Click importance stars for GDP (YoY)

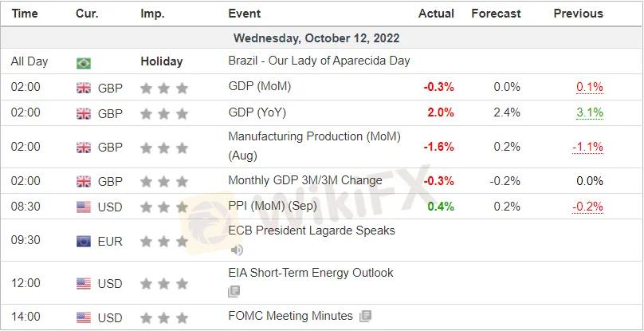coord(164,113)
